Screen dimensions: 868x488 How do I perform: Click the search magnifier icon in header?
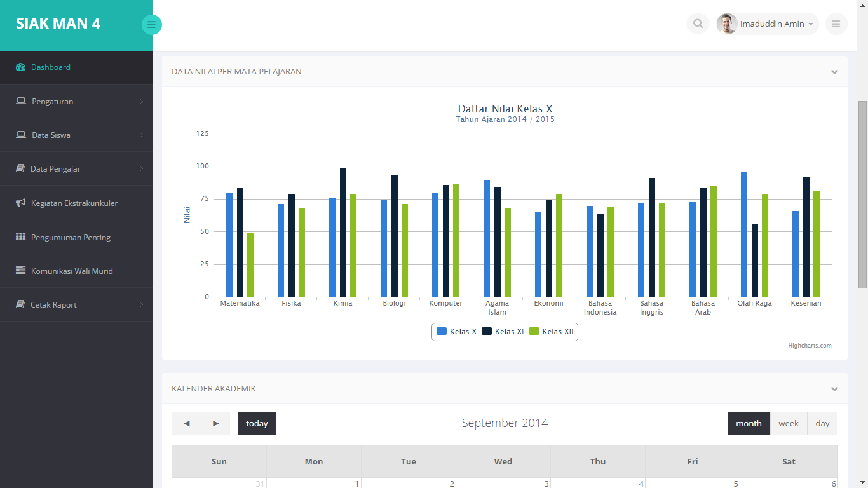[698, 24]
